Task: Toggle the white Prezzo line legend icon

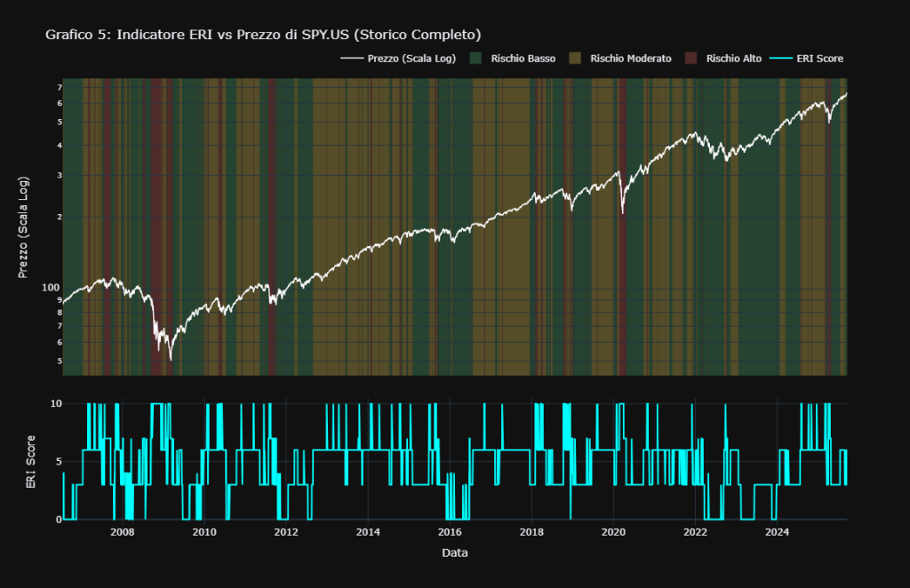Action: [x=352, y=59]
